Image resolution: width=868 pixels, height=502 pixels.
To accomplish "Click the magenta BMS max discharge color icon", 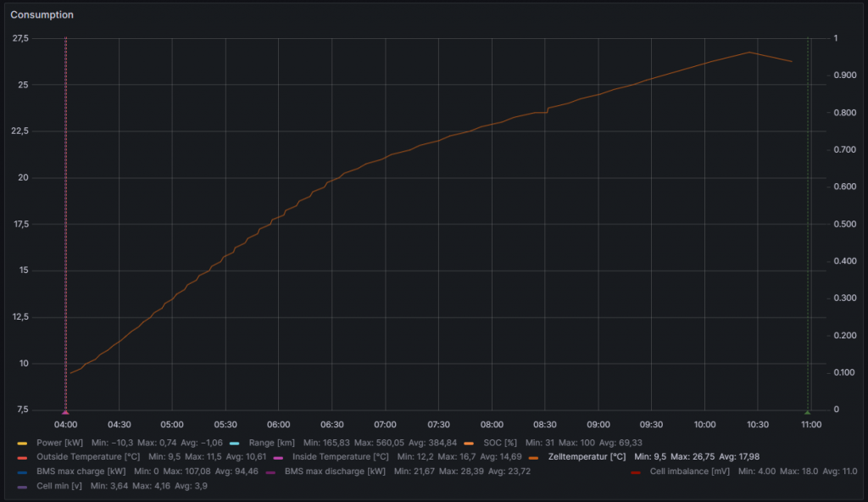I will 271,471.
